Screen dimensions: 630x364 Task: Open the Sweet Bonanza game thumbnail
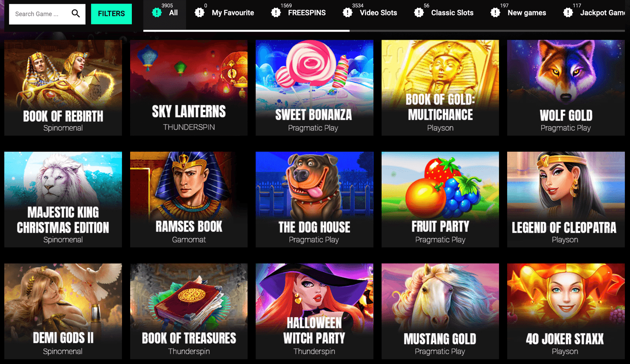[x=314, y=88]
